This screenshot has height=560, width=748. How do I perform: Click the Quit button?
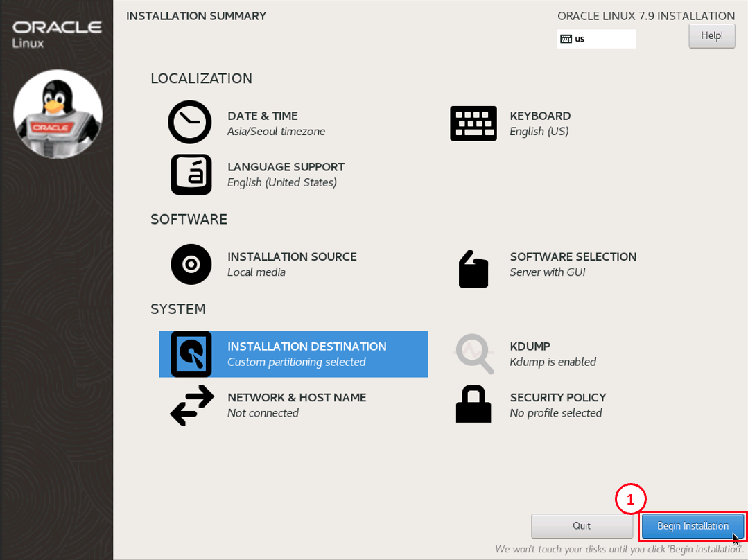(x=582, y=525)
